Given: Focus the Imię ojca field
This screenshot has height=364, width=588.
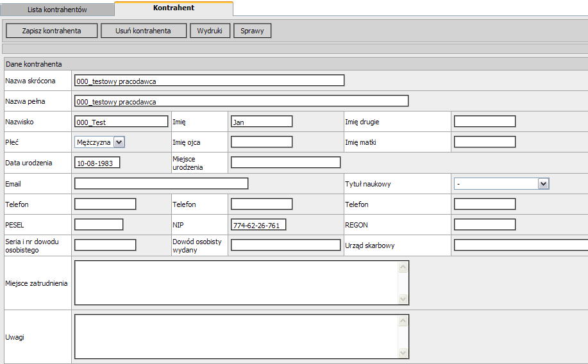Looking at the screenshot, I should pos(262,142).
